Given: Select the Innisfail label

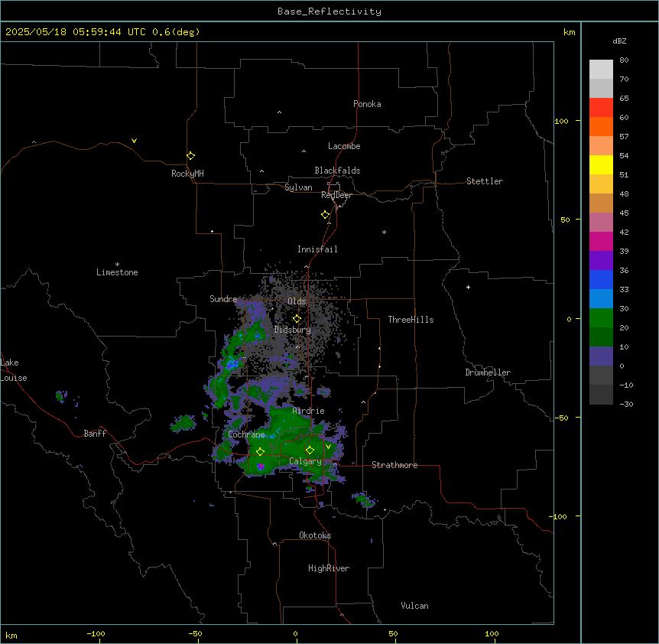Looking at the screenshot, I should [317, 249].
